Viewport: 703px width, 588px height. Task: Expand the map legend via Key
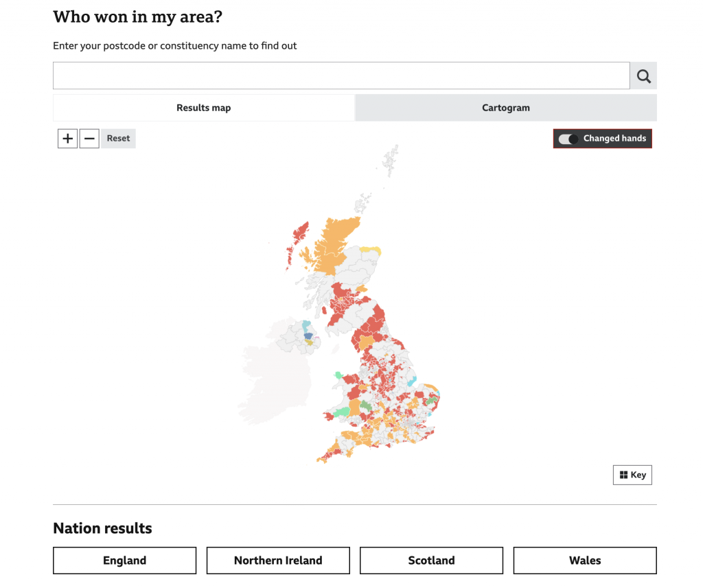[632, 474]
